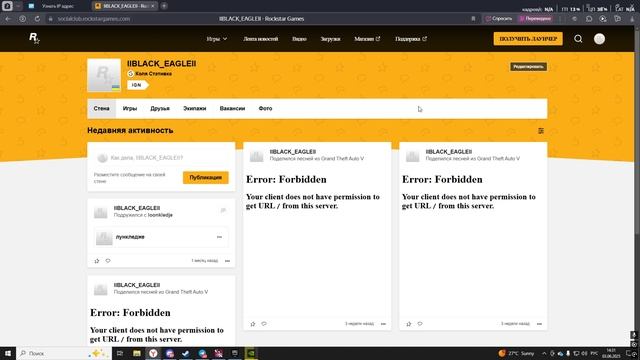Click the ПОЛУЧИТЬ ЛАУНЧЕР button
Screen dimensions: 640x360
pyautogui.click(x=528, y=39)
